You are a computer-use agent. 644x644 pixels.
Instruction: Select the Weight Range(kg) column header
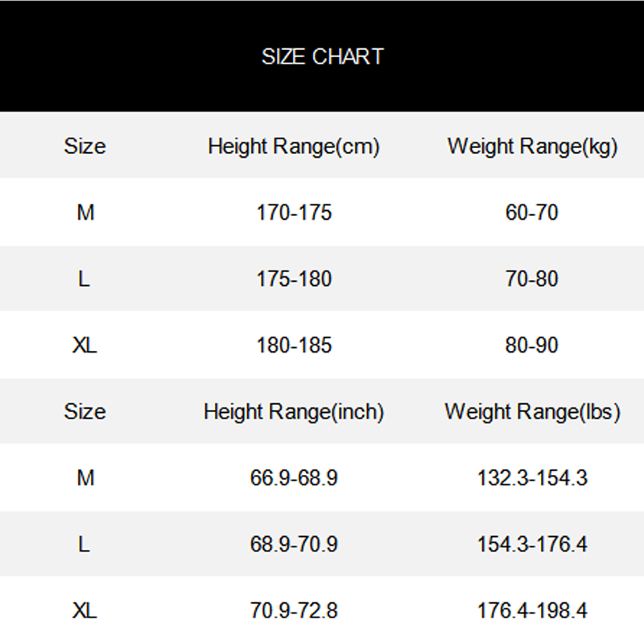(532, 147)
